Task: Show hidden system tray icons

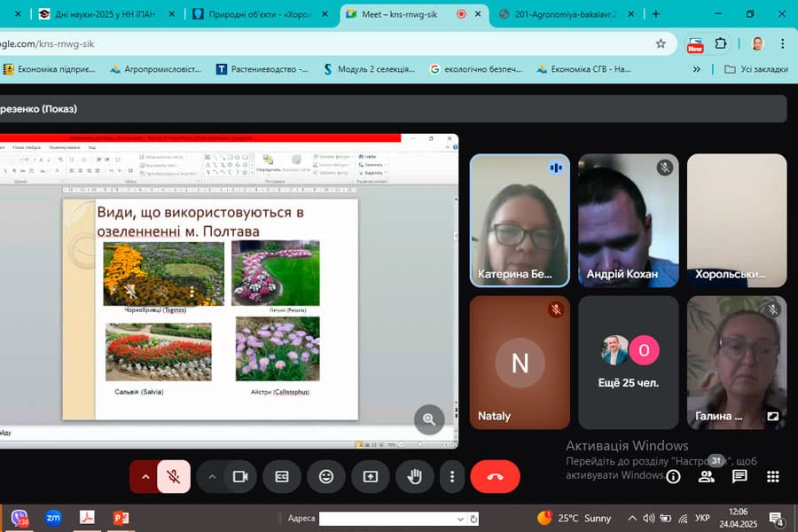Action: (632, 518)
